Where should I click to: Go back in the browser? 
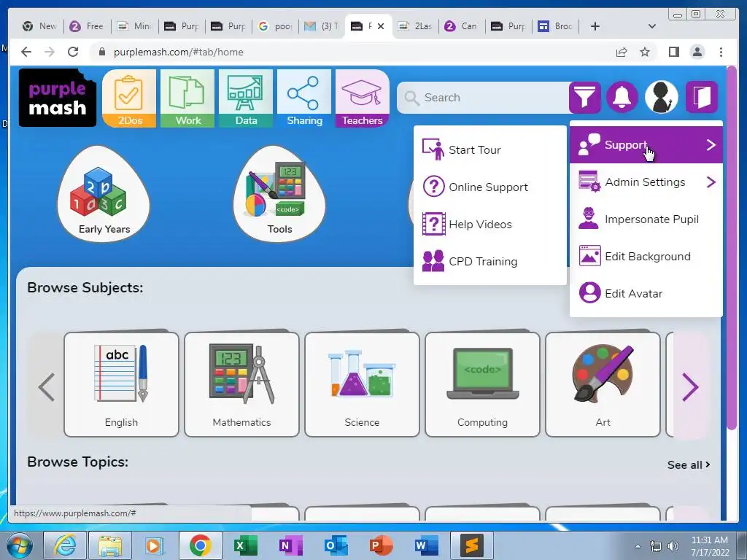pyautogui.click(x=26, y=52)
